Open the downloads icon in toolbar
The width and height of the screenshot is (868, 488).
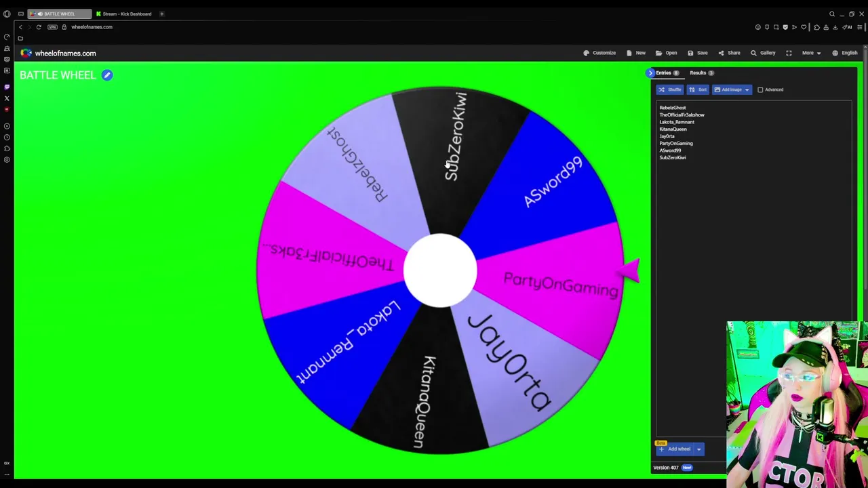(835, 27)
